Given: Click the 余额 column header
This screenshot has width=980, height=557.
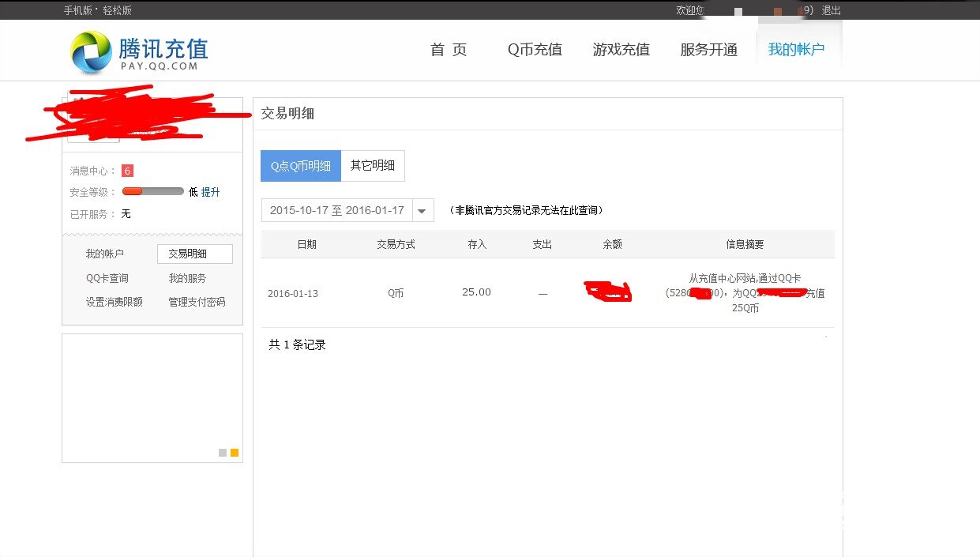Looking at the screenshot, I should (x=612, y=244).
